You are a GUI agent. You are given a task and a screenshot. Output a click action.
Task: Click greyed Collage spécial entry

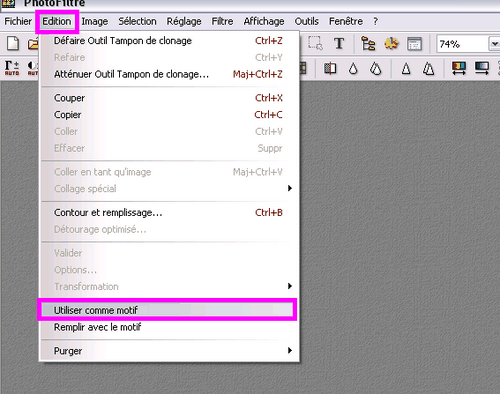coord(168,189)
